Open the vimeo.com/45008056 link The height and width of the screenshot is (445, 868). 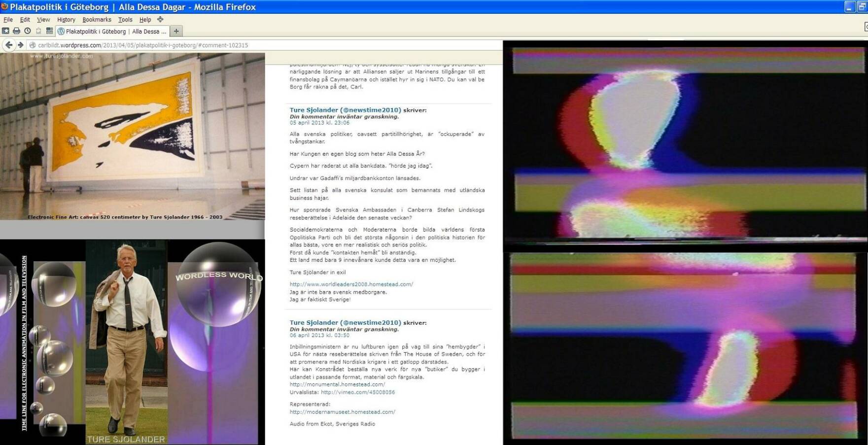pos(358,392)
